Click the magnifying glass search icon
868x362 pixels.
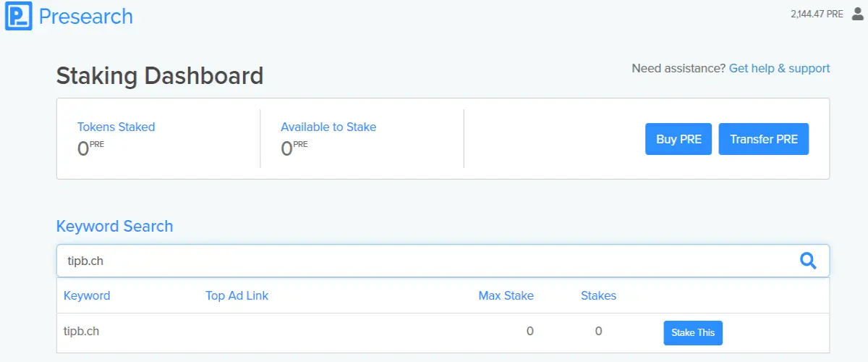(808, 261)
